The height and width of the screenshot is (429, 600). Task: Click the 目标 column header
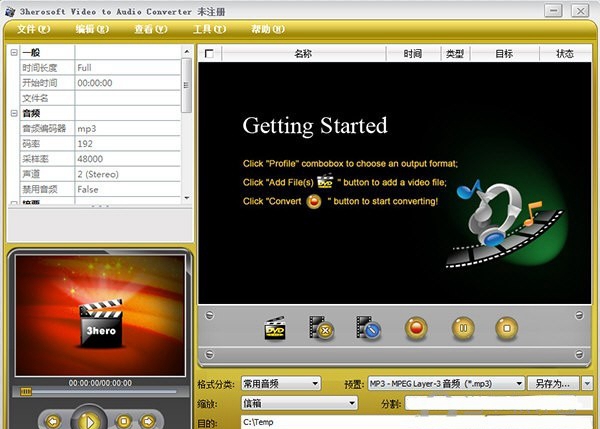pos(504,54)
